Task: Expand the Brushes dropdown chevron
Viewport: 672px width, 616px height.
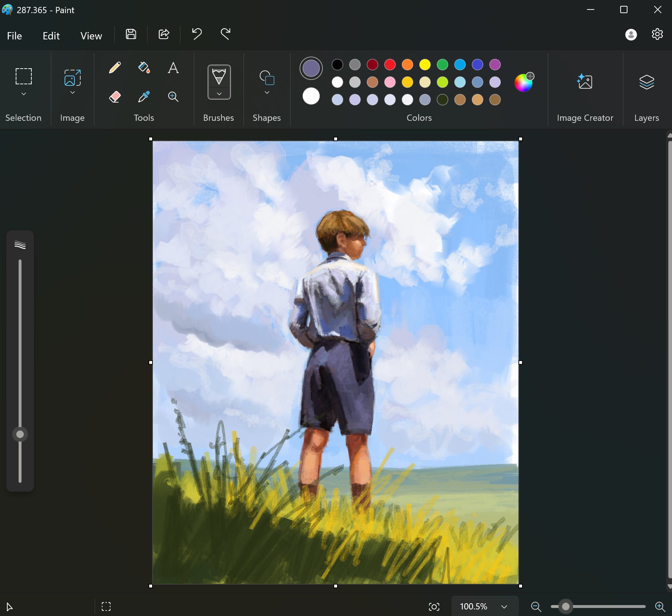Action: [219, 94]
